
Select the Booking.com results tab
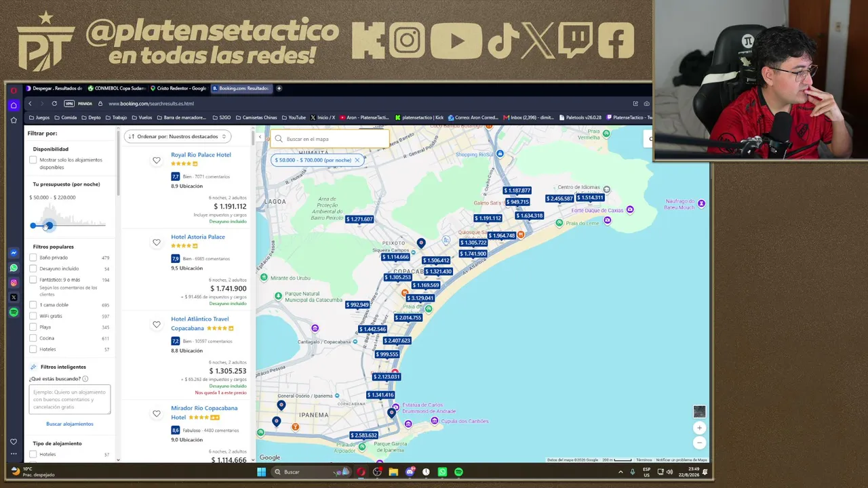[x=241, y=88]
